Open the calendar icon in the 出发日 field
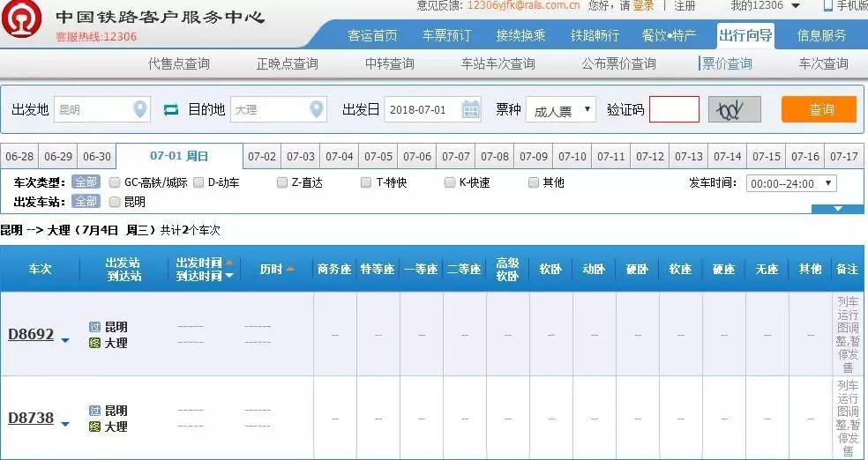Screen dimensions: 868x460 (470, 109)
